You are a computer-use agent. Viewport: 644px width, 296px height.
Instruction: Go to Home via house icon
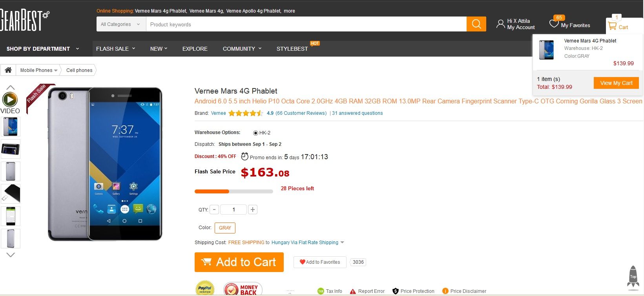point(8,70)
